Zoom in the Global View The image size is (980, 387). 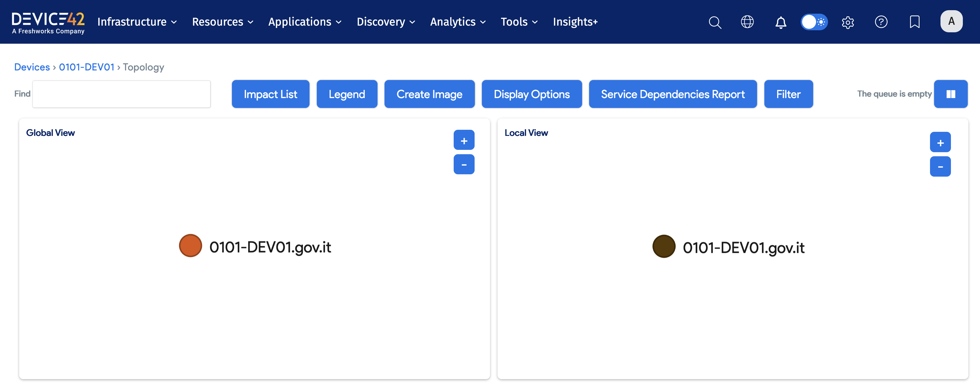[464, 140]
